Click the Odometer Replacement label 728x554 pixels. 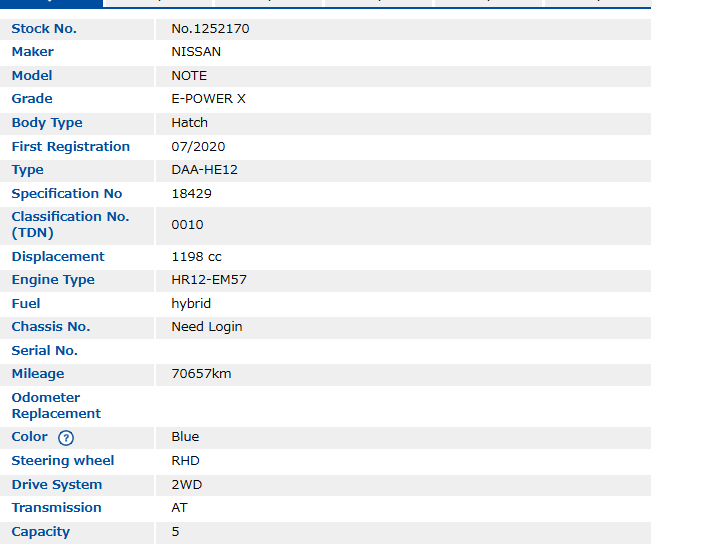pyautogui.click(x=56, y=406)
